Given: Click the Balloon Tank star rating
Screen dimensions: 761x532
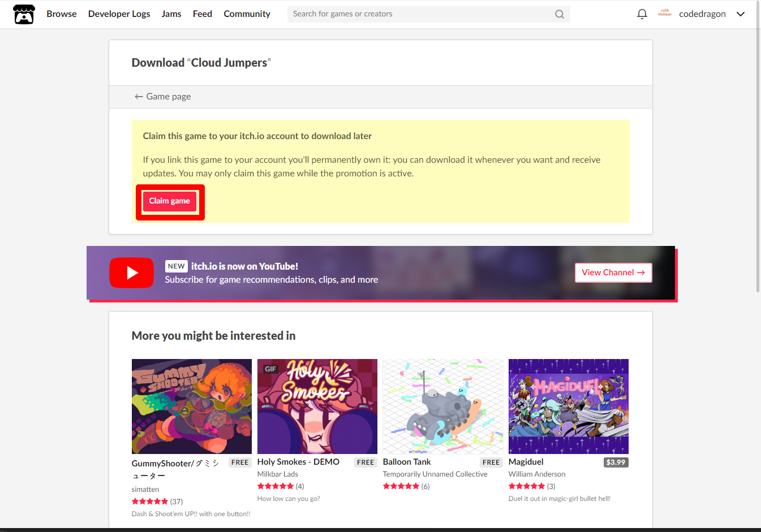Looking at the screenshot, I should tap(401, 486).
